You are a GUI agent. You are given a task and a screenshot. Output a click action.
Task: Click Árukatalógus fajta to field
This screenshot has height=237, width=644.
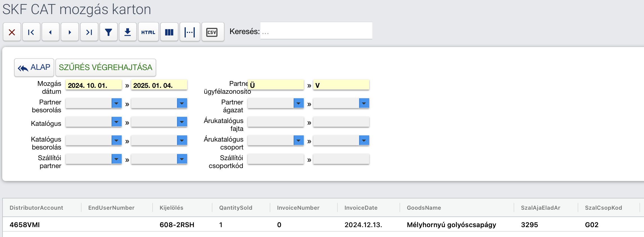(341, 122)
